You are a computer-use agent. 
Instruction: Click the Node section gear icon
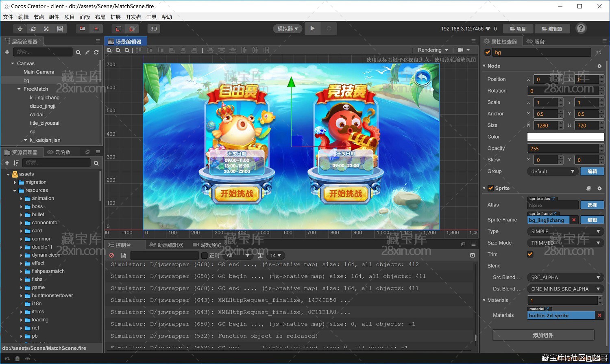pos(599,66)
